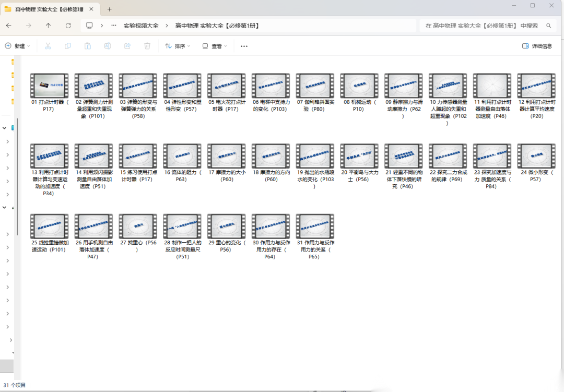Click the search box for this folder
564x392 pixels.
pos(486,26)
